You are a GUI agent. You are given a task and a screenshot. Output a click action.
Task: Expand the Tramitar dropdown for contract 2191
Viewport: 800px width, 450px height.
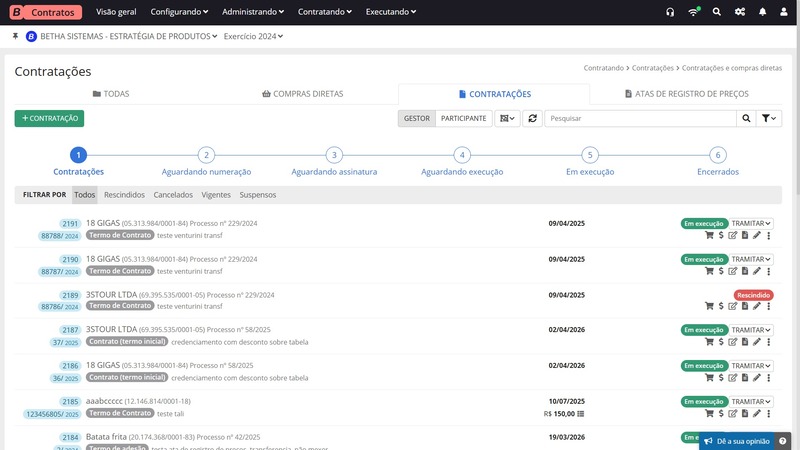[753, 223]
